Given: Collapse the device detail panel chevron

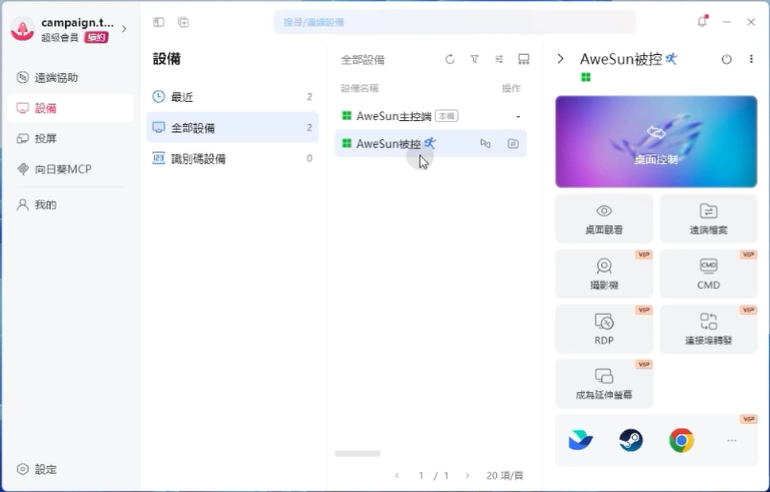Looking at the screenshot, I should point(561,59).
